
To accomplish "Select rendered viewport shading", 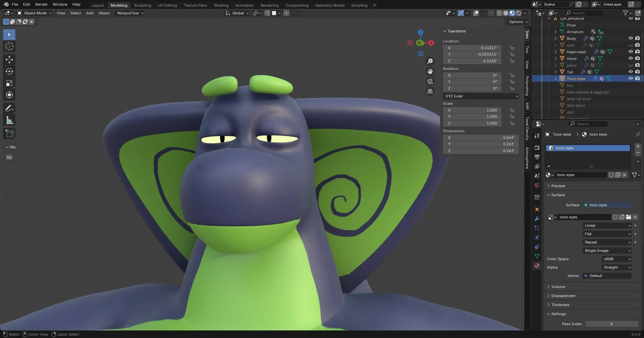I will (519, 13).
